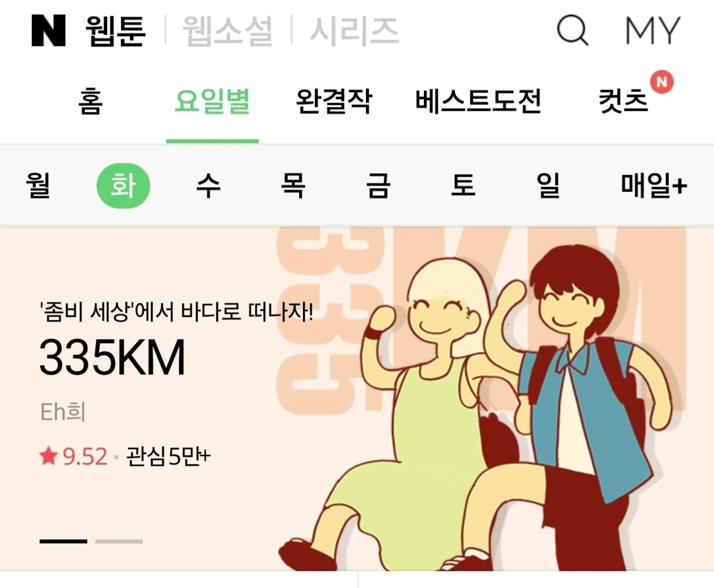This screenshot has width=714, height=588.
Task: Select the highlighted 화 day filter
Action: pyautogui.click(x=123, y=186)
